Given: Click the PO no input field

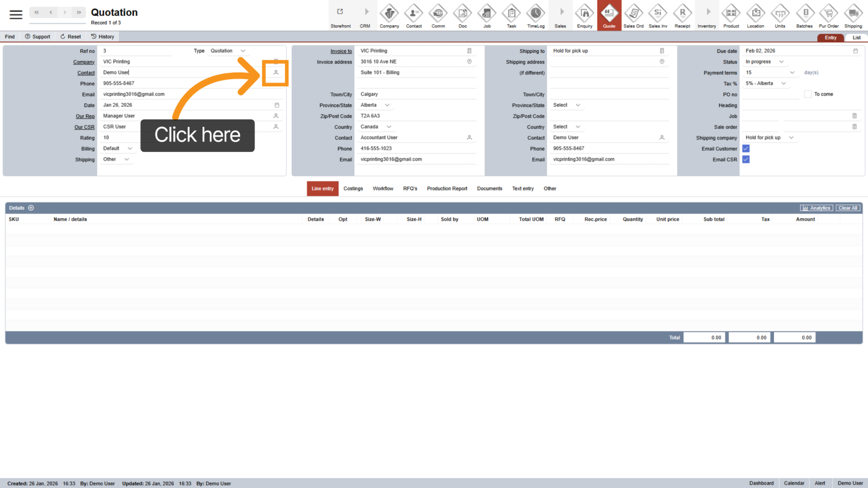Looking at the screenshot, I should pos(771,95).
